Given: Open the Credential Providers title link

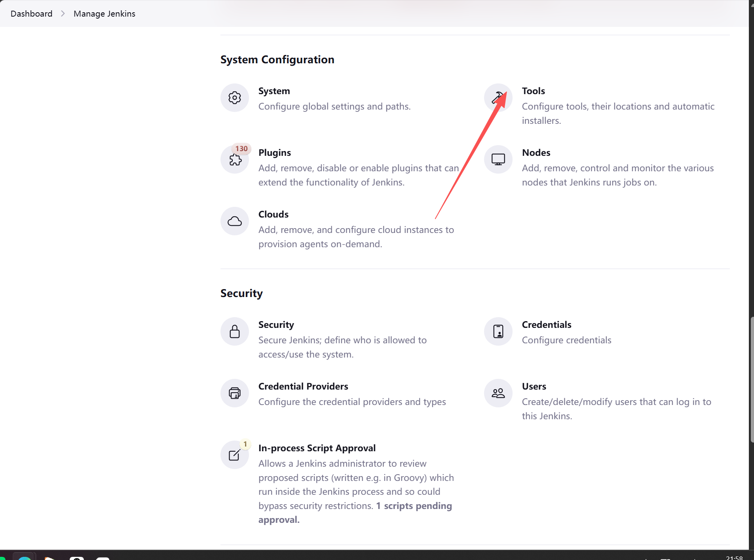Looking at the screenshot, I should (303, 386).
